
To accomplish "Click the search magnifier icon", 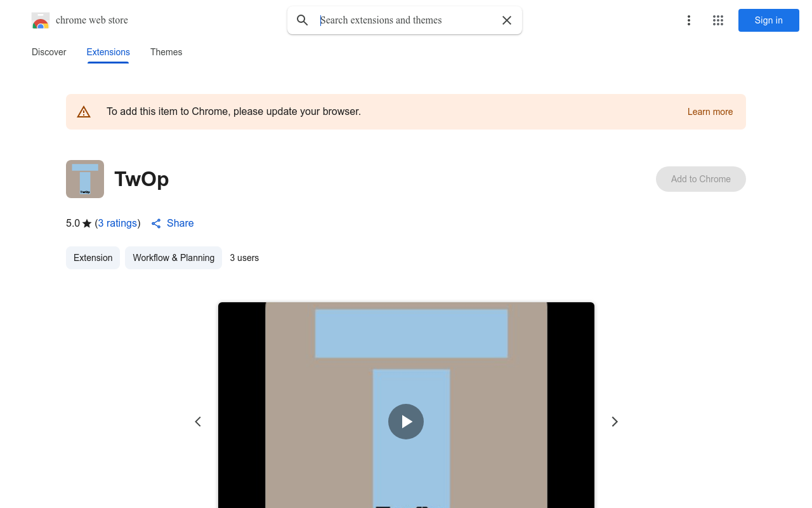I will coord(303,20).
